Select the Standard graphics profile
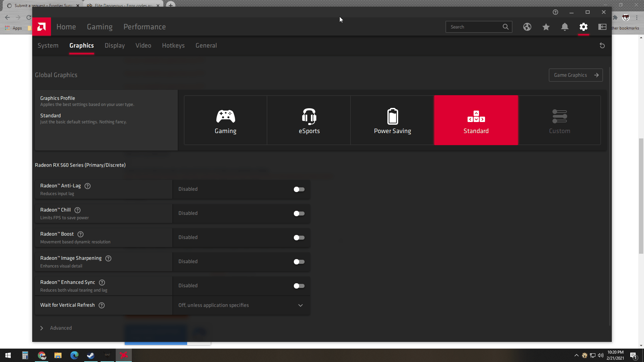 coord(476,120)
